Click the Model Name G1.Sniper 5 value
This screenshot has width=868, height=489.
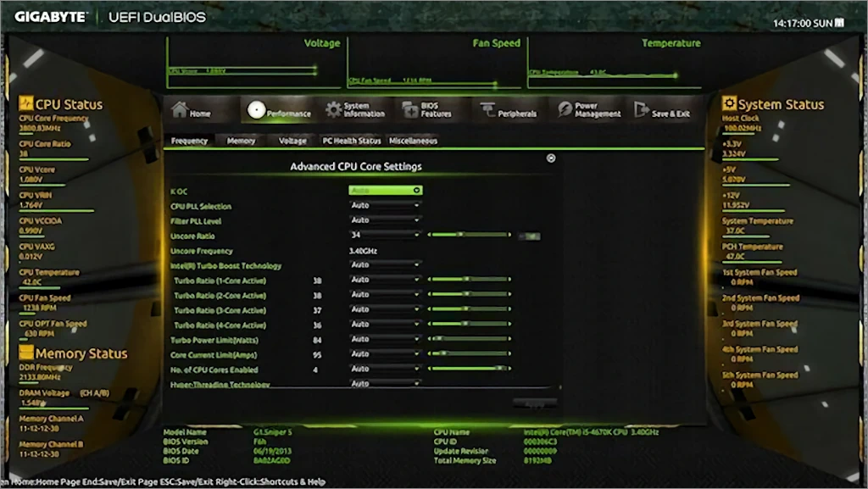click(x=272, y=432)
